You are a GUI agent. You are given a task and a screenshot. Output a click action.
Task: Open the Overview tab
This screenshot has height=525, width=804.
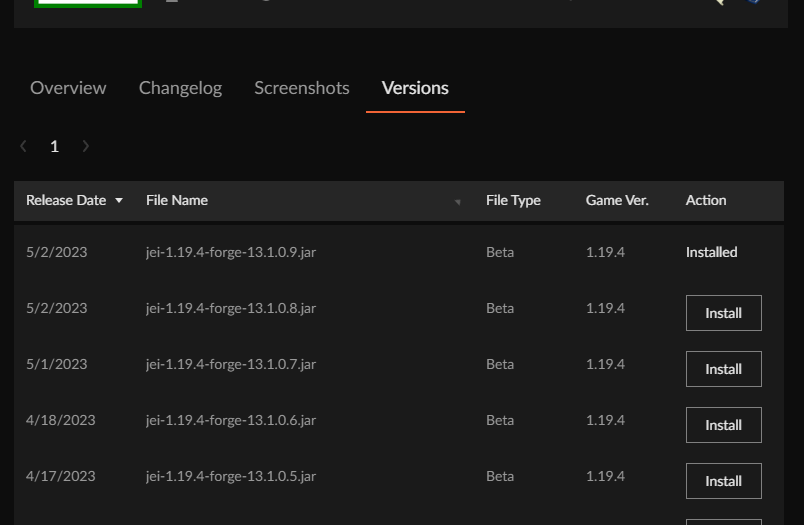pos(68,88)
